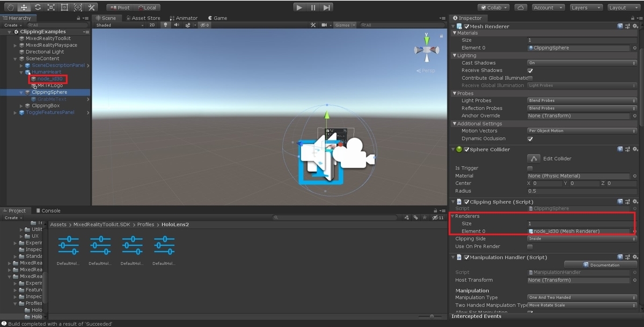Switch to the Asset Store tab

(x=143, y=18)
